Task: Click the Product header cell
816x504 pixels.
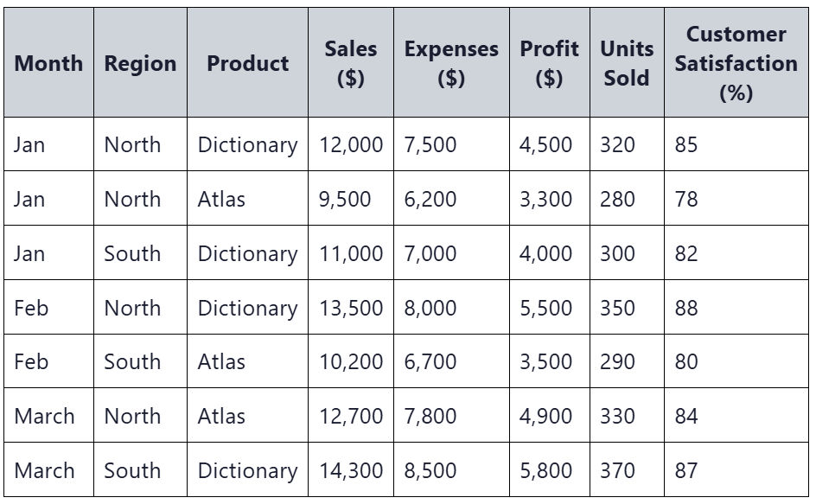Action: coord(248,62)
